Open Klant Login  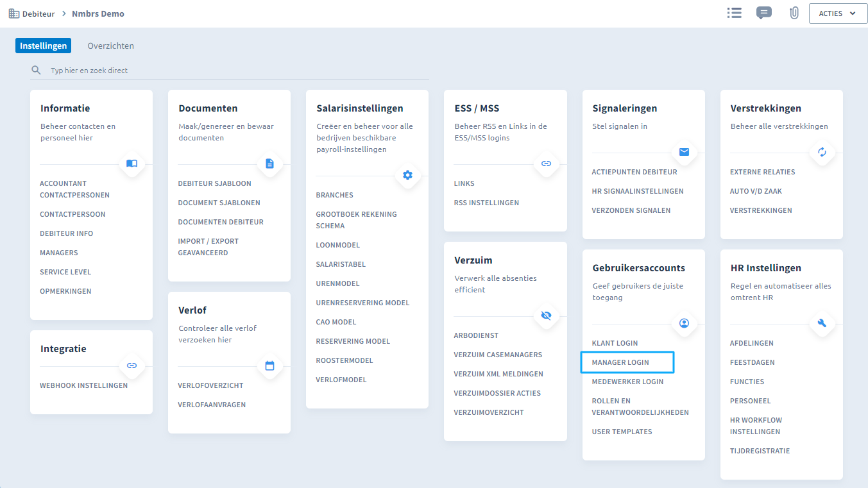click(615, 343)
